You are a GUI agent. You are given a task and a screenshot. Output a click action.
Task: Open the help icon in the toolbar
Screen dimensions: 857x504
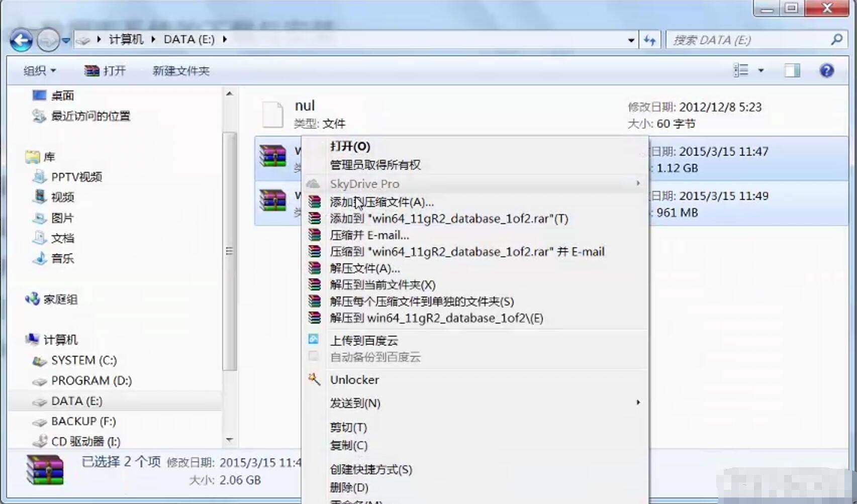(826, 70)
